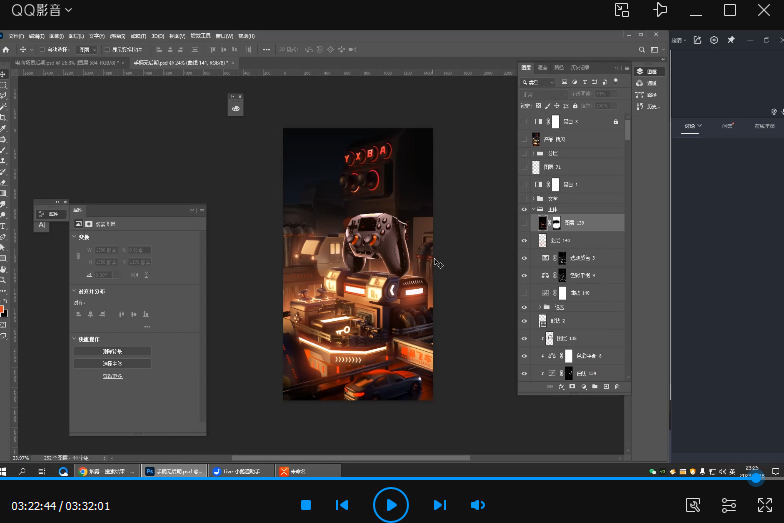Open the video toolbox icon beside settings
Screen dimensions: 784x523
click(x=693, y=506)
